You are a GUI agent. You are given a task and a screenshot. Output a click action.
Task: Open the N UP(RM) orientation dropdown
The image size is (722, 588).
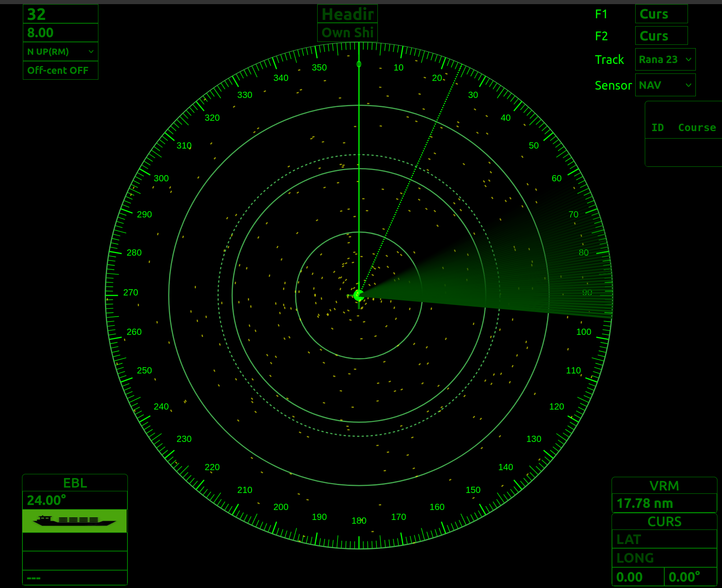[x=60, y=51]
